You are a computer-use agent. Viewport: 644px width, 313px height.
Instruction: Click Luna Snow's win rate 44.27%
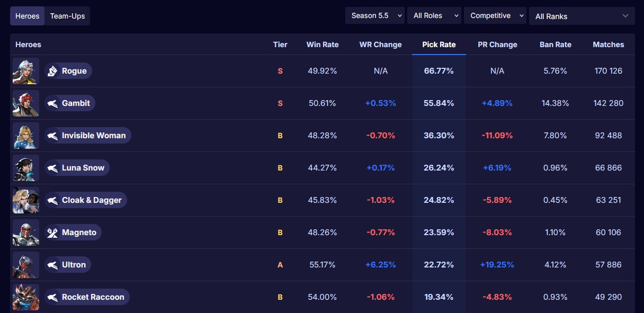[x=323, y=168]
